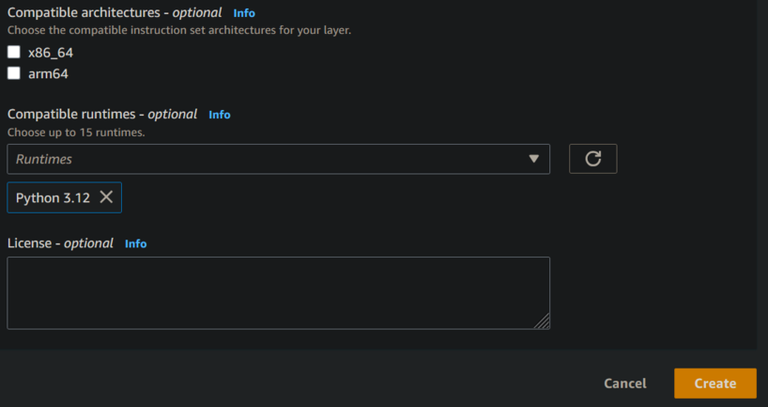Open Info link for Compatible runtimes
Screen dimensions: 768x407
click(x=220, y=114)
